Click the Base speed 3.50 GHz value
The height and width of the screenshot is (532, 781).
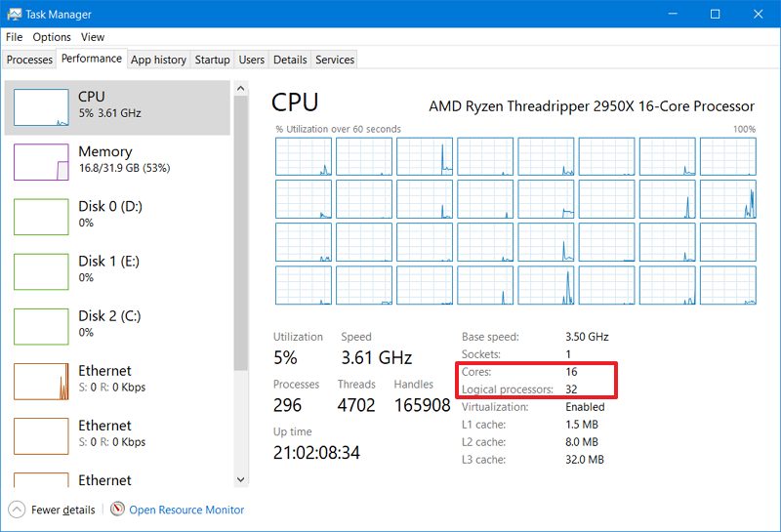(x=587, y=337)
